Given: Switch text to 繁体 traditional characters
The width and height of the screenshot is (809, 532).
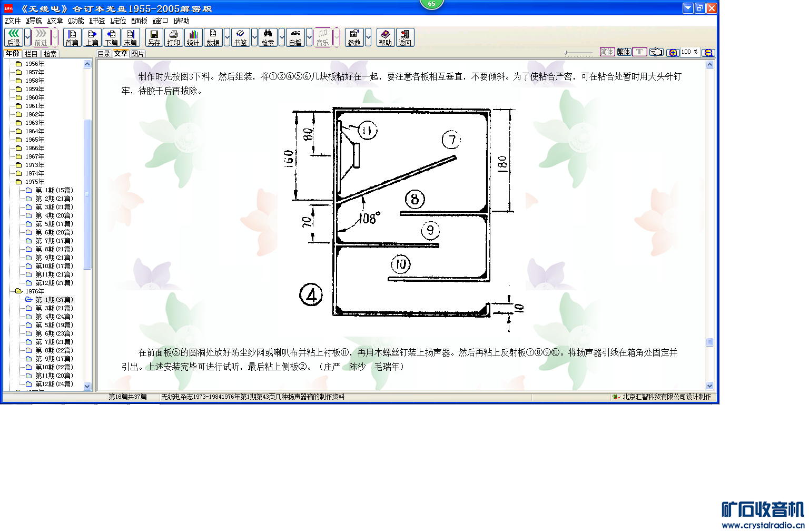Looking at the screenshot, I should (x=624, y=52).
